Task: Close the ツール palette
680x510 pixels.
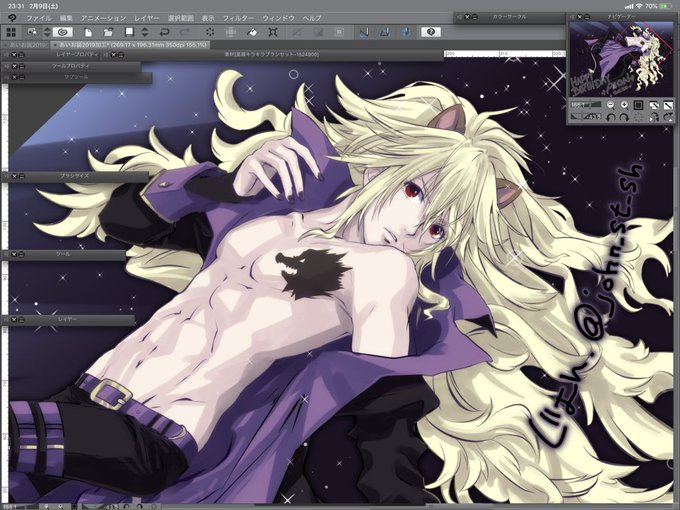Action: click(x=14, y=254)
